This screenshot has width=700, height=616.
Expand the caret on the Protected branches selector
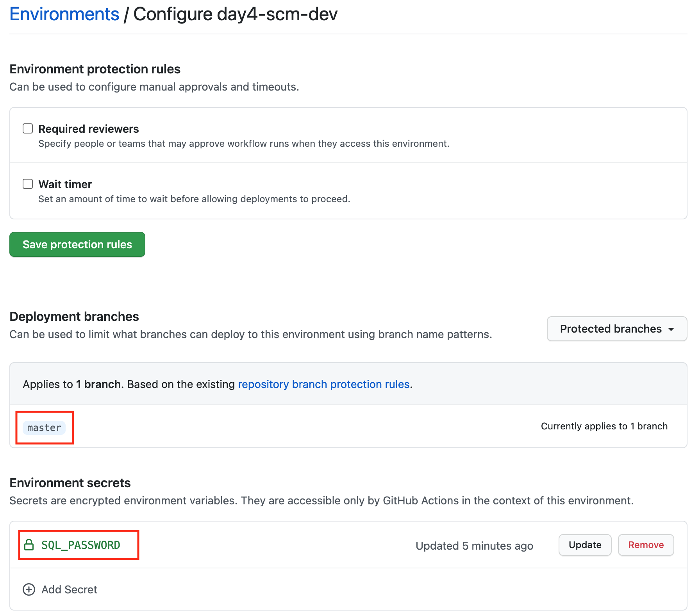click(671, 329)
